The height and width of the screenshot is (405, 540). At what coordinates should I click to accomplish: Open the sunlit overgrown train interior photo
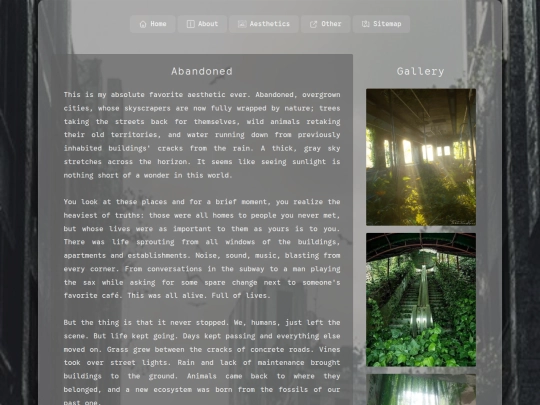[421, 157]
